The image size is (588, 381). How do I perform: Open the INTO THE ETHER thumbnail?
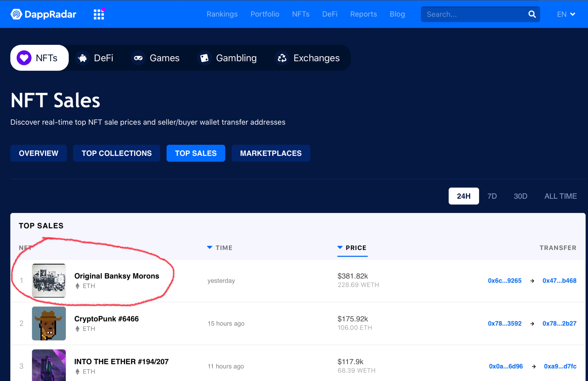pyautogui.click(x=49, y=365)
